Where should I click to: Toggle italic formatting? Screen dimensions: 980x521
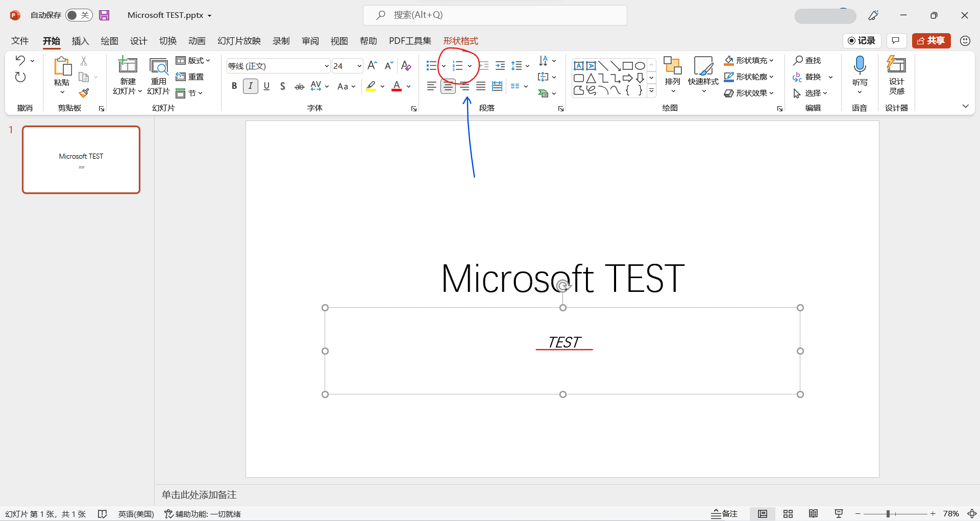pyautogui.click(x=251, y=86)
